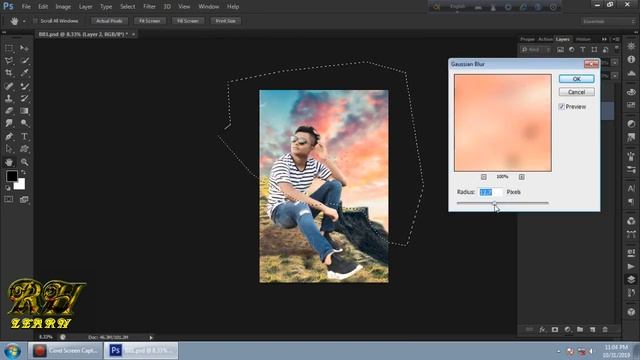Click the Gaussian Blur preview thumbnail
The width and height of the screenshot is (640, 360).
503,123
